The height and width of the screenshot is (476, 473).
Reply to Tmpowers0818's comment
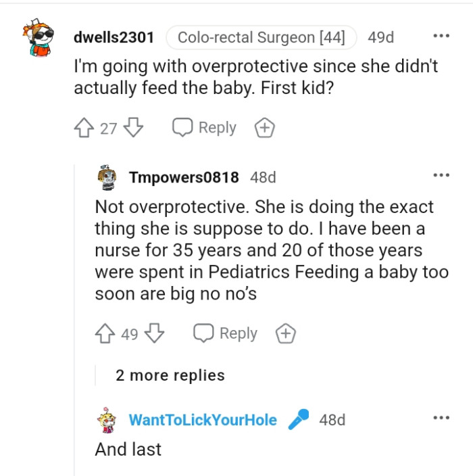(x=226, y=333)
